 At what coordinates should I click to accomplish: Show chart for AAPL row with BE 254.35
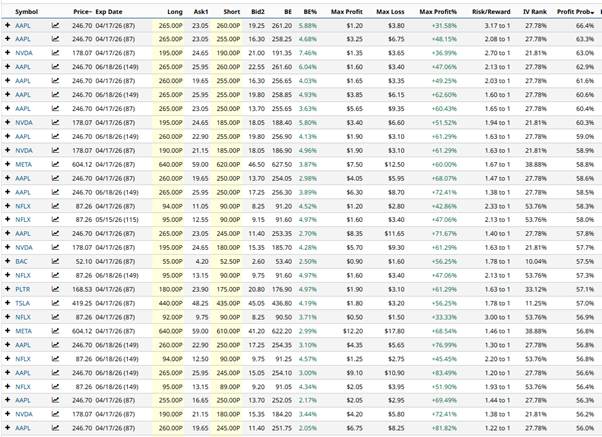(55, 345)
